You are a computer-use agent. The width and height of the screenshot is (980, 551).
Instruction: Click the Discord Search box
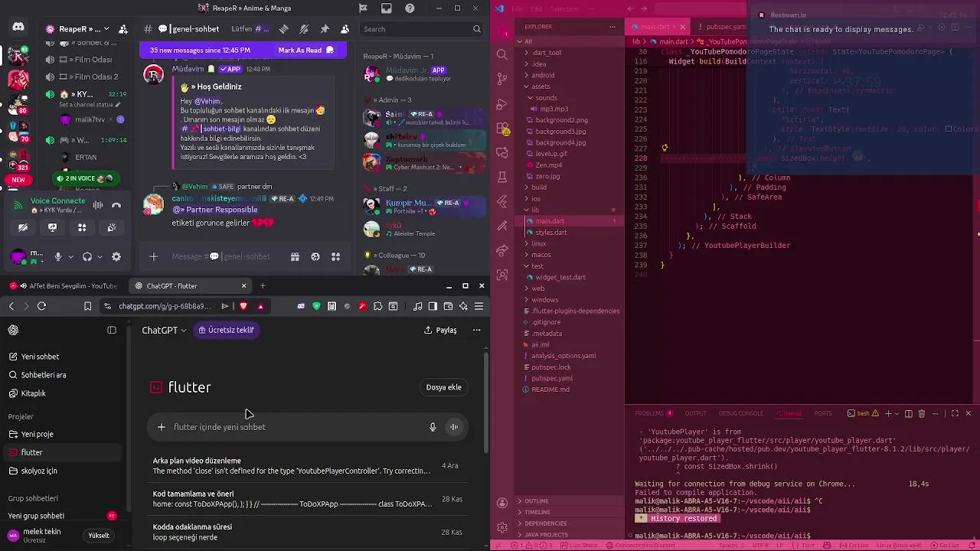(422, 29)
